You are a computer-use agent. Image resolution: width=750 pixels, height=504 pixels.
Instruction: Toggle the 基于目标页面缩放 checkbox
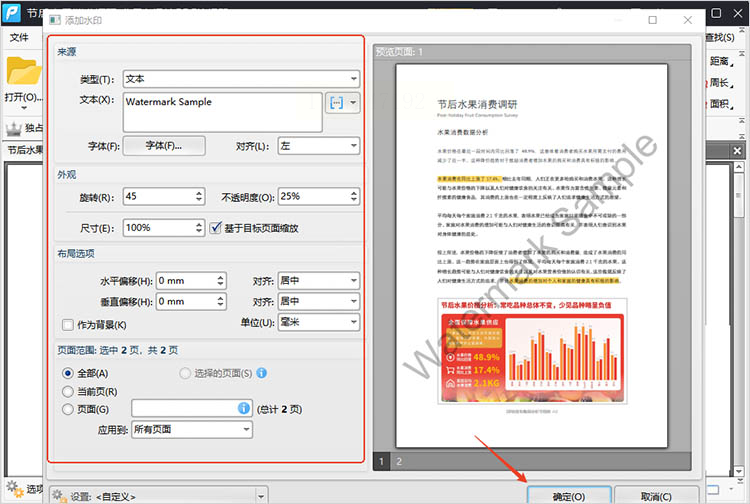[x=216, y=228]
